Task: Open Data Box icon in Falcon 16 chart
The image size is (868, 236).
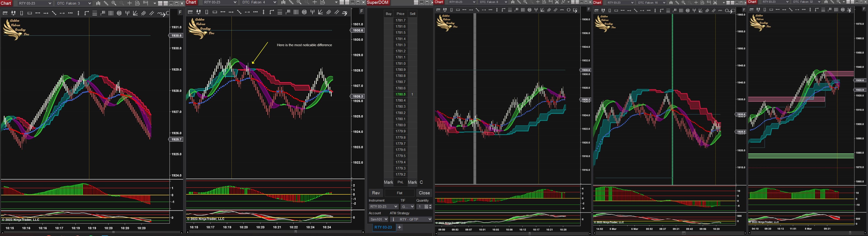Action: [x=703, y=3]
